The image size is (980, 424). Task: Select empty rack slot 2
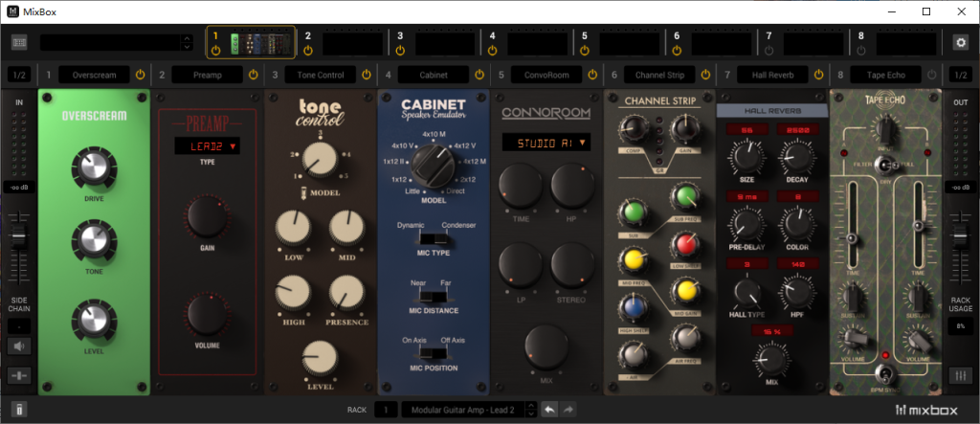[352, 44]
